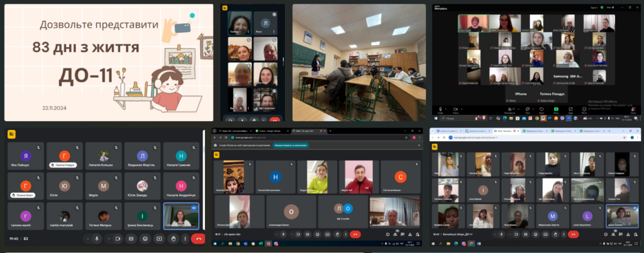Toggle the camera in the 19:40 meeting

[117, 239]
